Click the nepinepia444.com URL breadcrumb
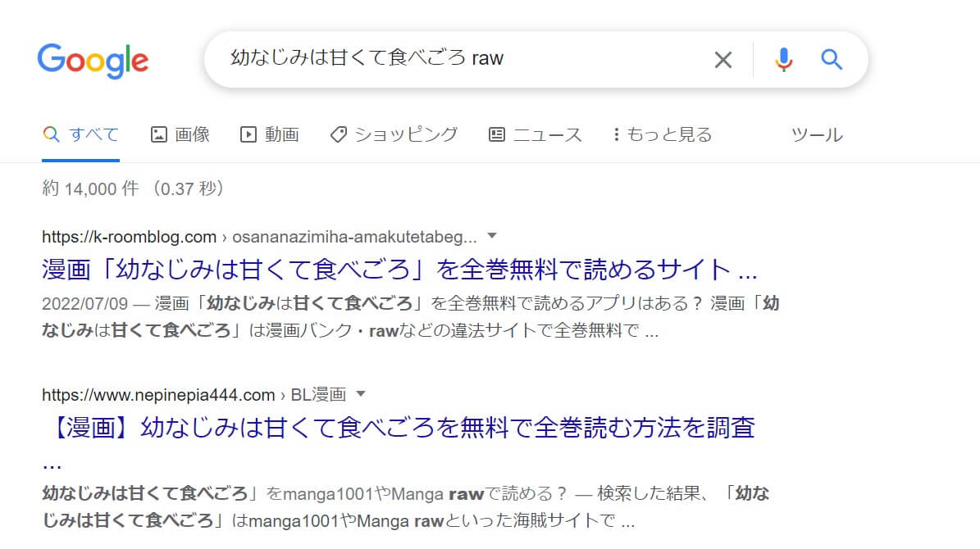This screenshot has width=980, height=549. tap(194, 395)
